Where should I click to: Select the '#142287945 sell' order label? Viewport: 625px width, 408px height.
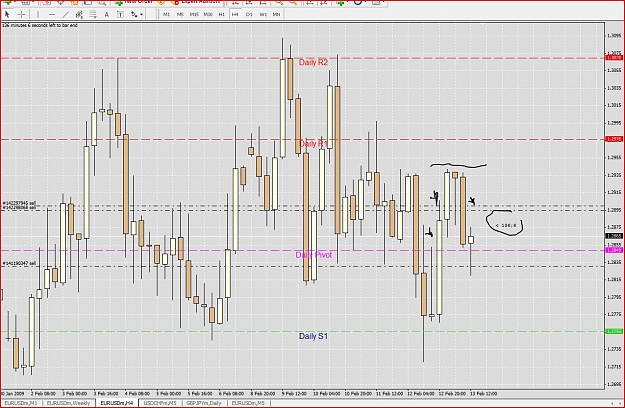tap(19, 203)
